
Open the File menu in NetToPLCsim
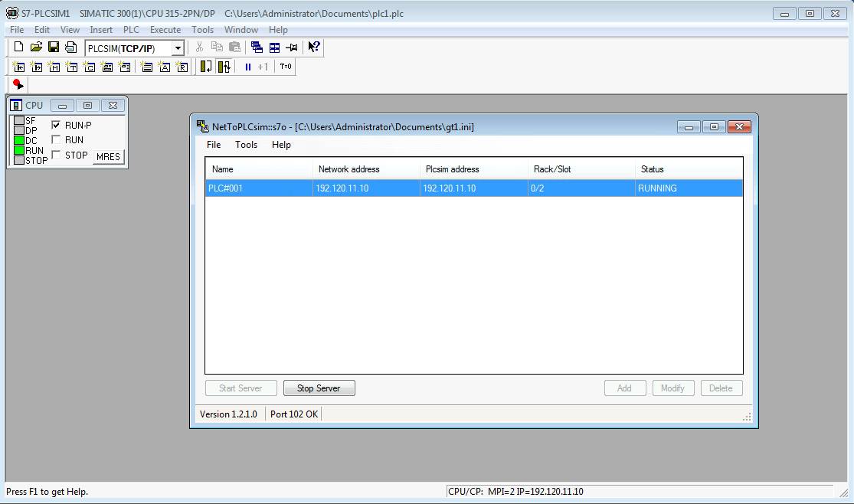[214, 145]
